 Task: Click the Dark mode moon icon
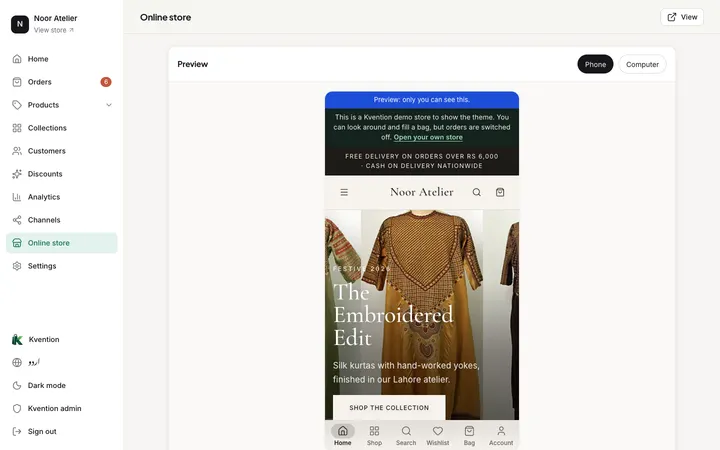click(17, 385)
